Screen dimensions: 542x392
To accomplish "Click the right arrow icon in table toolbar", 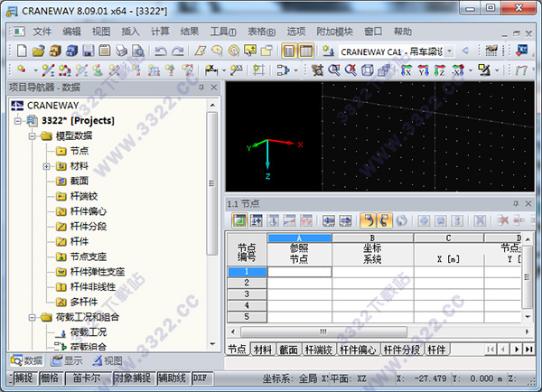I will 345,220.
